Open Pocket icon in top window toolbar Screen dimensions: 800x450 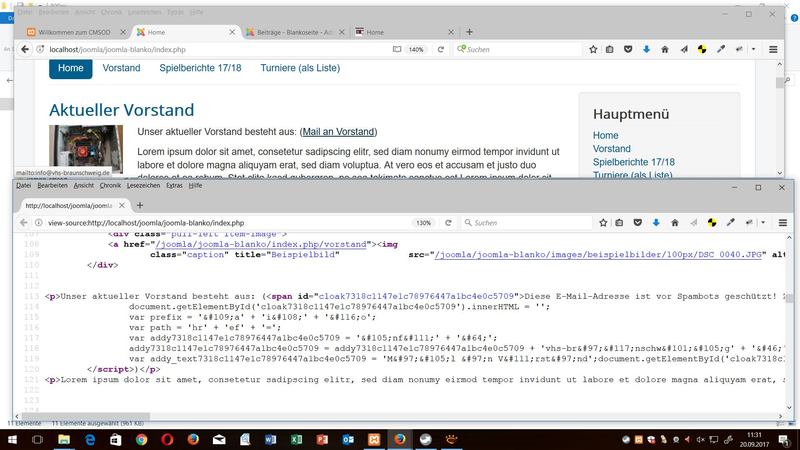[x=628, y=49]
